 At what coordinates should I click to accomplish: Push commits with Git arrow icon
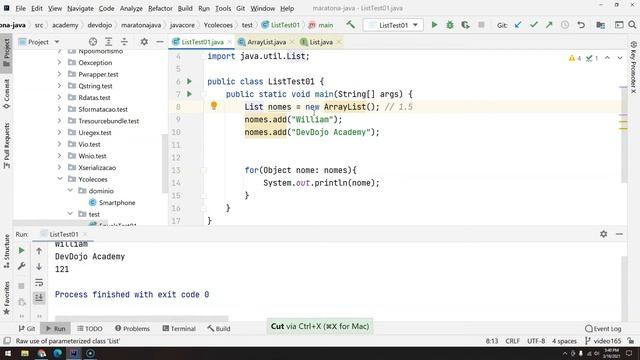[549, 25]
